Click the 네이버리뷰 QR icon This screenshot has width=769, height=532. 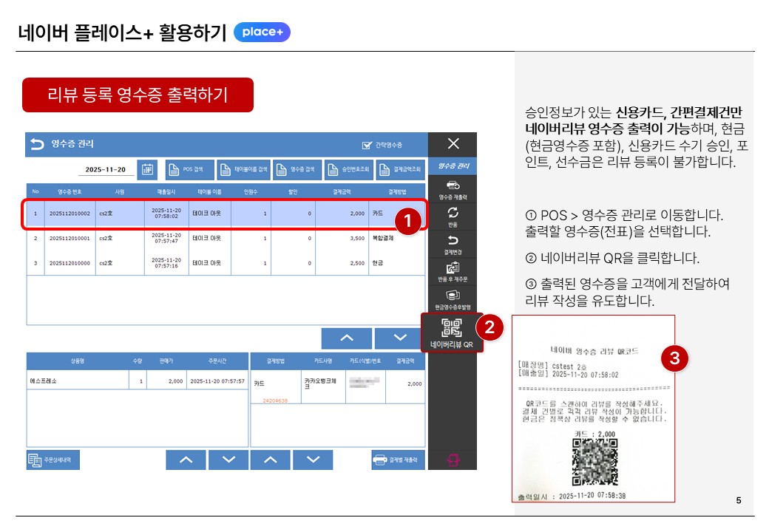[x=451, y=328]
